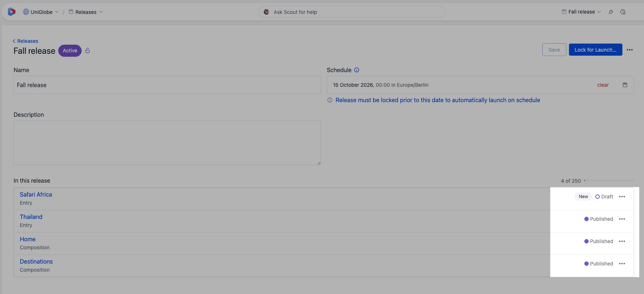Clear the scheduled date
Screen dimensions: 644x294
pos(603,85)
